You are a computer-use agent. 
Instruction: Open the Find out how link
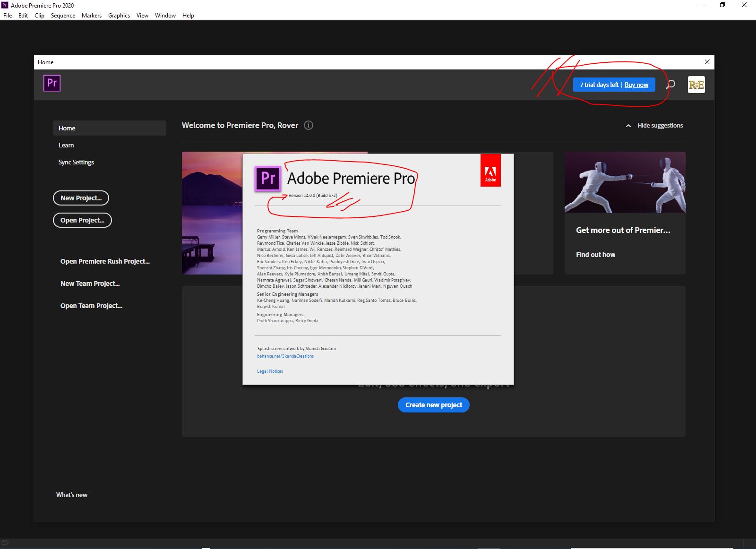coord(595,255)
